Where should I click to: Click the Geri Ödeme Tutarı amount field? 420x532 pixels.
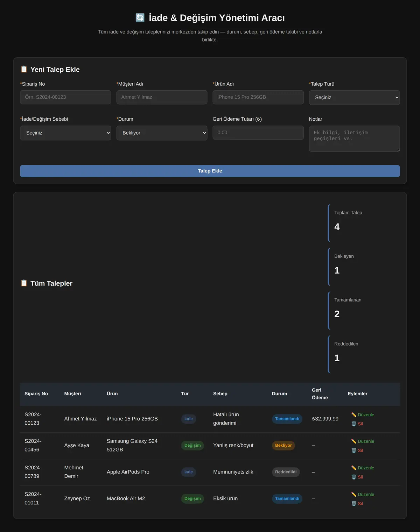(258, 133)
